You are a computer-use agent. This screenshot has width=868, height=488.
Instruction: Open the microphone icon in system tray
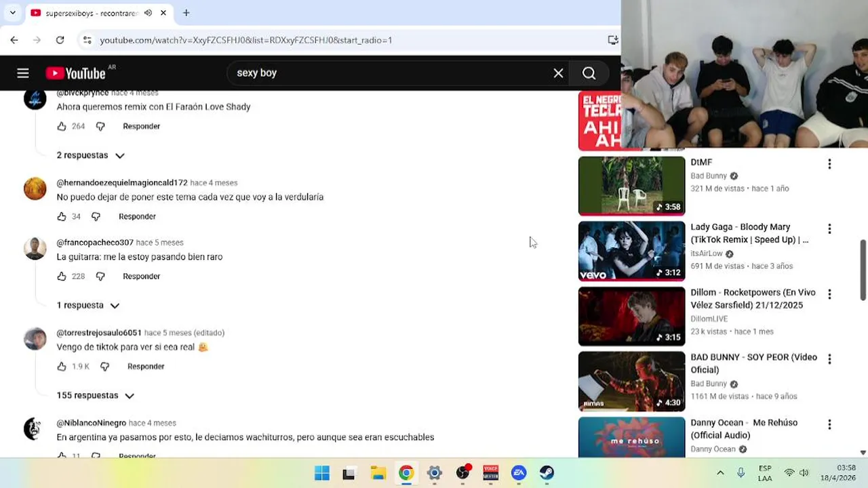tap(741, 473)
